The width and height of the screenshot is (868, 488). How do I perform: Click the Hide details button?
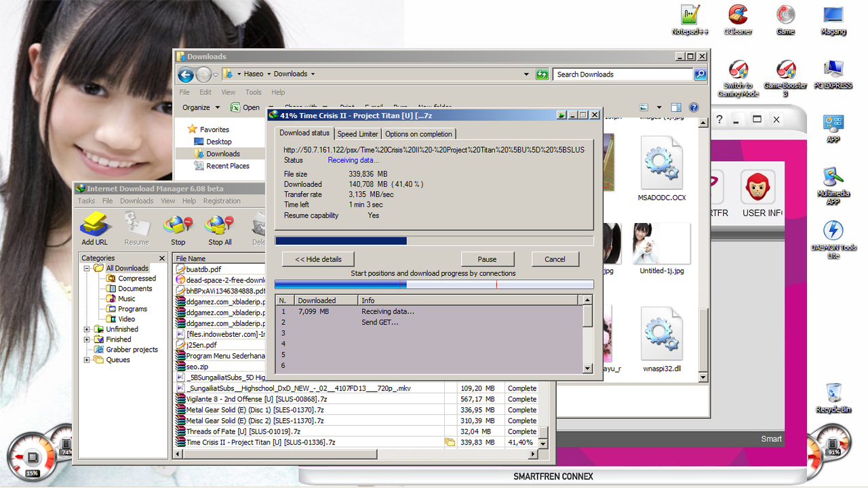point(318,259)
